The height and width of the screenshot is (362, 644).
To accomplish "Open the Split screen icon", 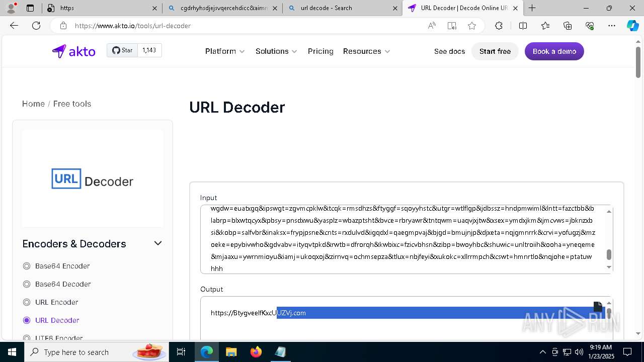I will (523, 26).
